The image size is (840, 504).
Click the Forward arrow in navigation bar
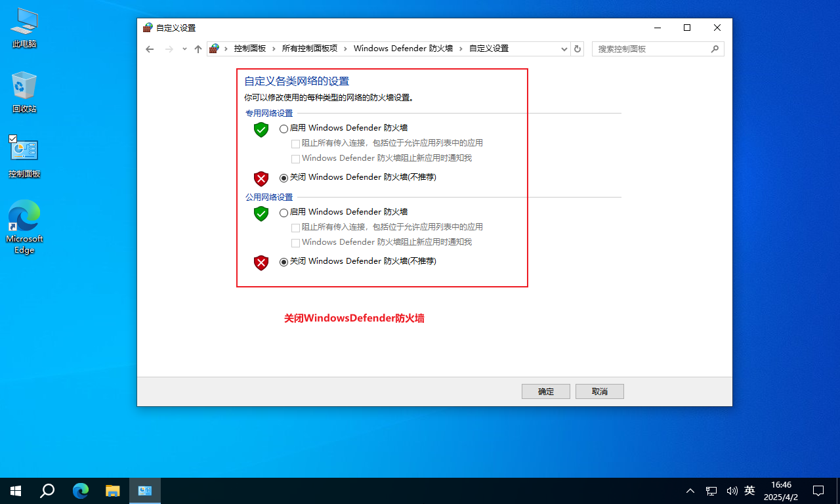point(169,49)
